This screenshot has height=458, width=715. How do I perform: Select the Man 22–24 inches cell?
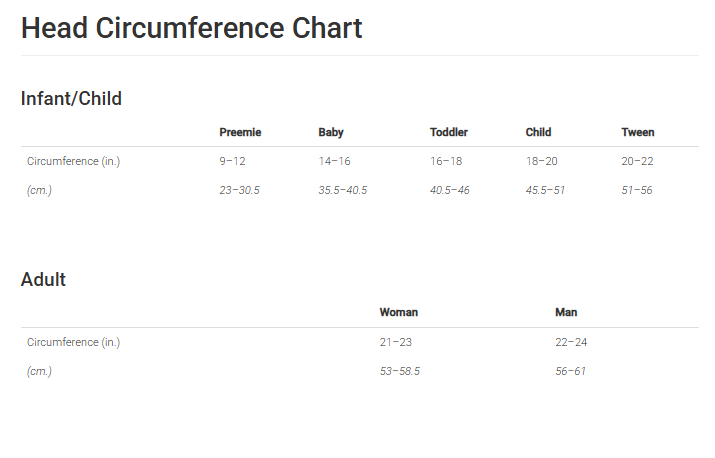[571, 342]
